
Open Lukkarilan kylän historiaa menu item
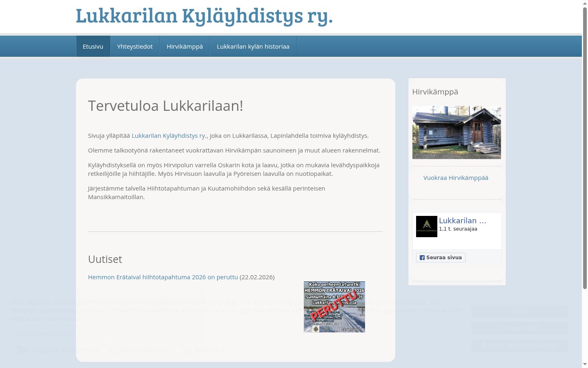pyautogui.click(x=253, y=46)
